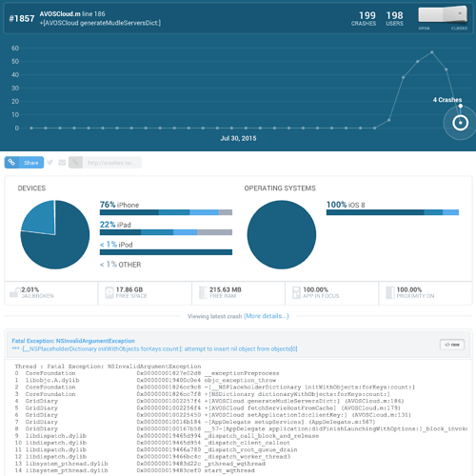The width and height of the screenshot is (476, 476).
Task: Open the NSInvalidArgumentException fatal exception title
Action: (73, 341)
